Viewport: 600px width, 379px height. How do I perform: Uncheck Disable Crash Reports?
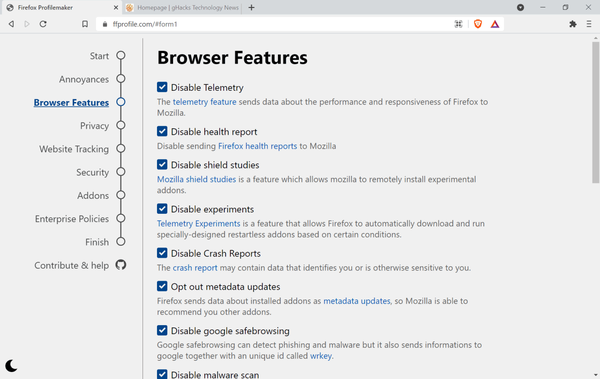click(x=162, y=253)
